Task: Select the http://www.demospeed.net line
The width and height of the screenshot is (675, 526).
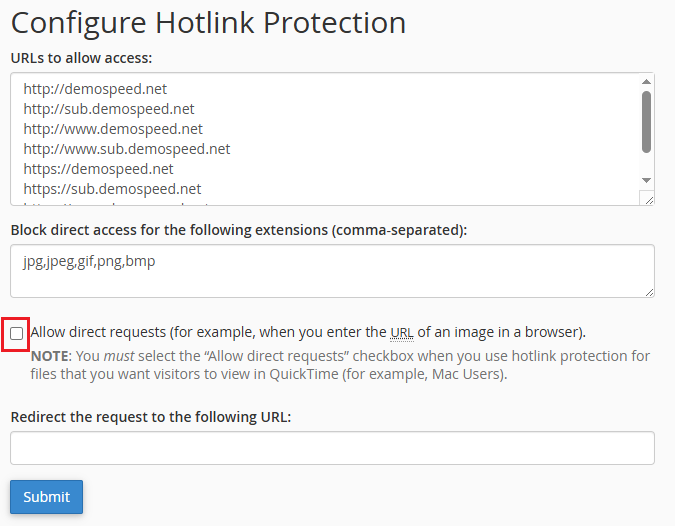Action: (x=113, y=129)
